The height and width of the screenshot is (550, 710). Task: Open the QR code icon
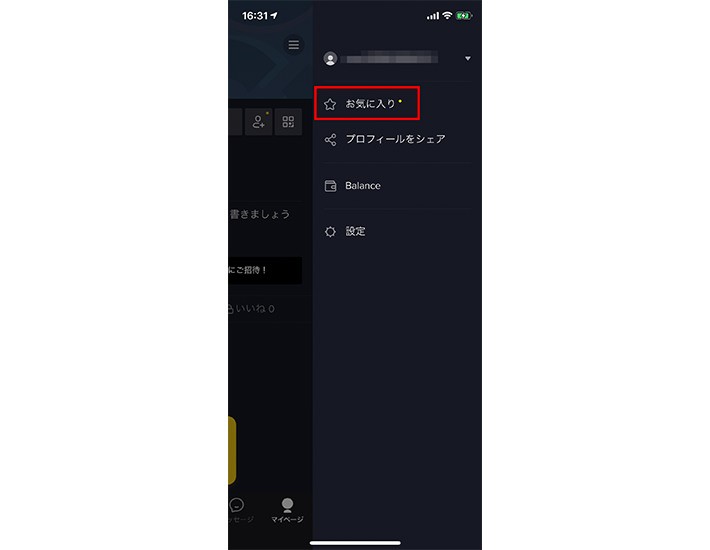pos(288,121)
